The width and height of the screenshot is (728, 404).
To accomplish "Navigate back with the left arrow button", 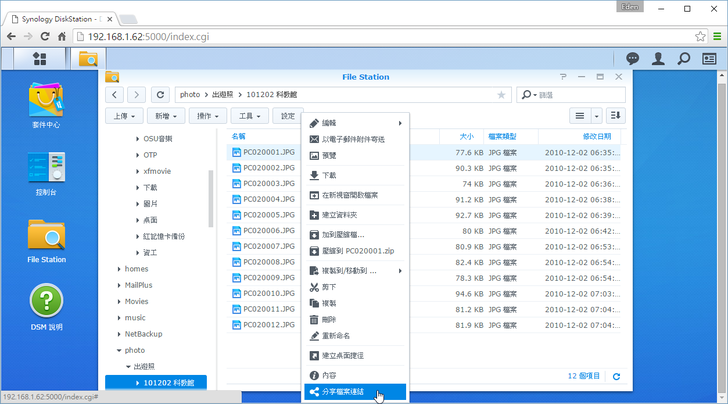I will 115,95.
